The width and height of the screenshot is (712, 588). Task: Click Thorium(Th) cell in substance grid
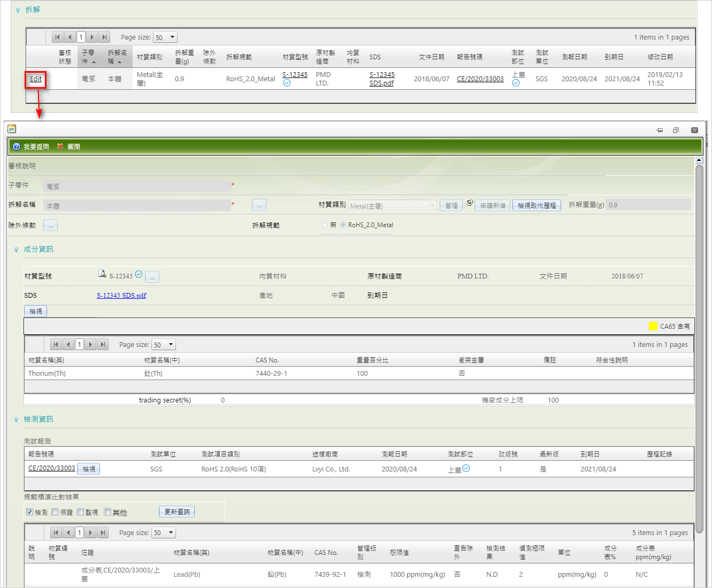(x=47, y=374)
